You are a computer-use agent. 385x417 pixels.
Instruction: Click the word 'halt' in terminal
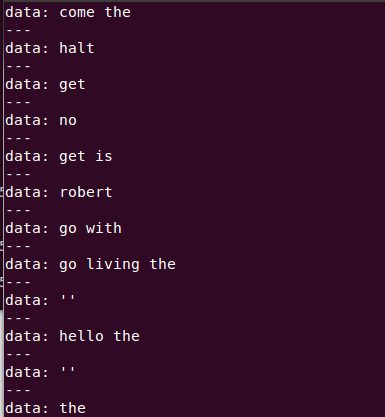77,48
